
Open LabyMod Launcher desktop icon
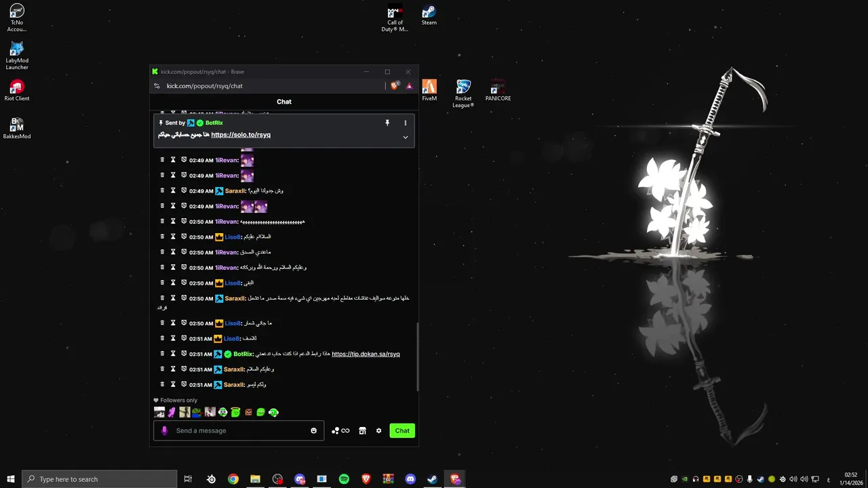tap(17, 56)
